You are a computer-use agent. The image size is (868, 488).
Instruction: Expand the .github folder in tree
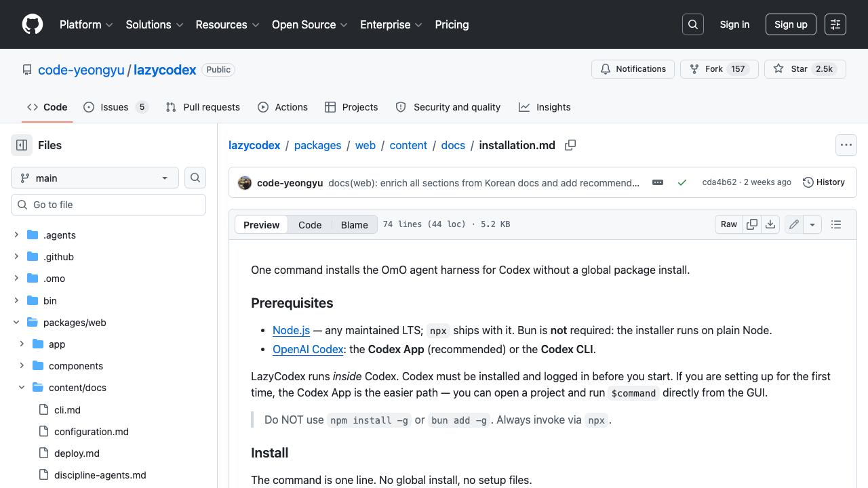16,257
